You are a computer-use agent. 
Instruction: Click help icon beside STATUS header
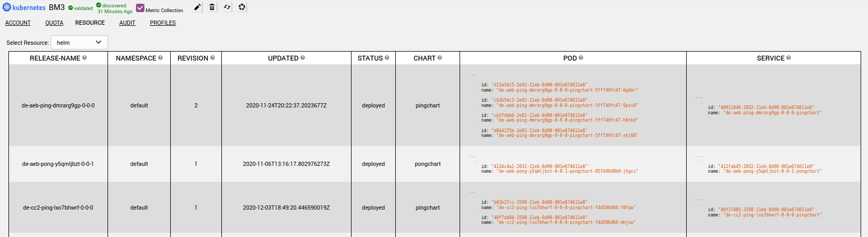click(x=387, y=58)
